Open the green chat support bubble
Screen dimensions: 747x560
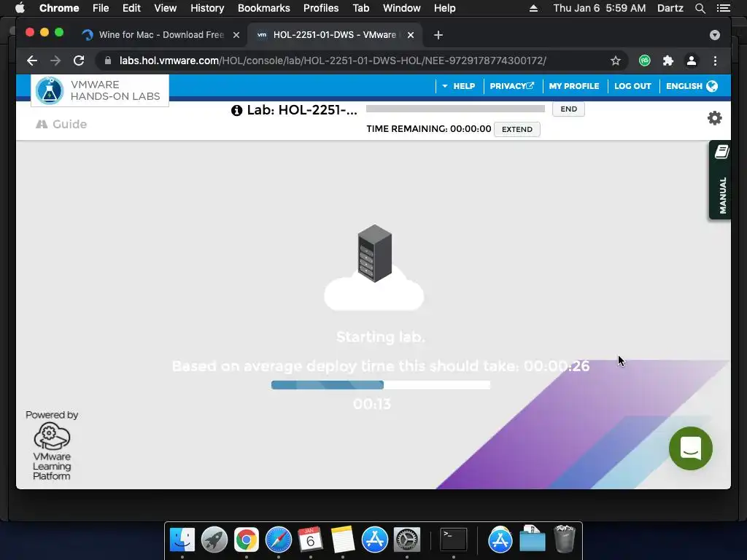pyautogui.click(x=690, y=448)
